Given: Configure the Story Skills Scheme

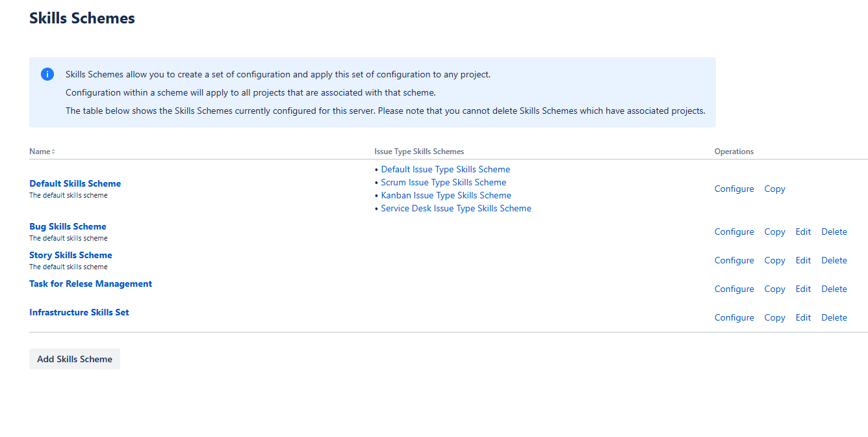Looking at the screenshot, I should (x=734, y=260).
